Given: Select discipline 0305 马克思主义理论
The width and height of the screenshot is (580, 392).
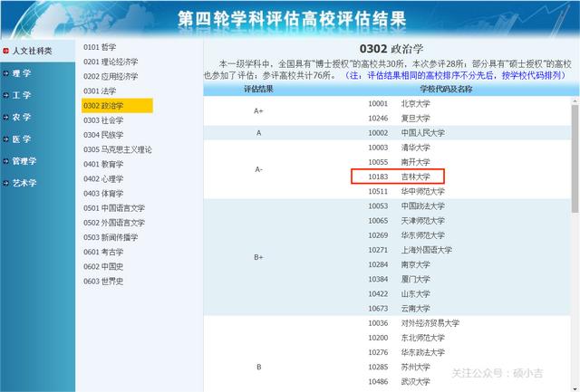Looking at the screenshot, I should pyautogui.click(x=118, y=149).
